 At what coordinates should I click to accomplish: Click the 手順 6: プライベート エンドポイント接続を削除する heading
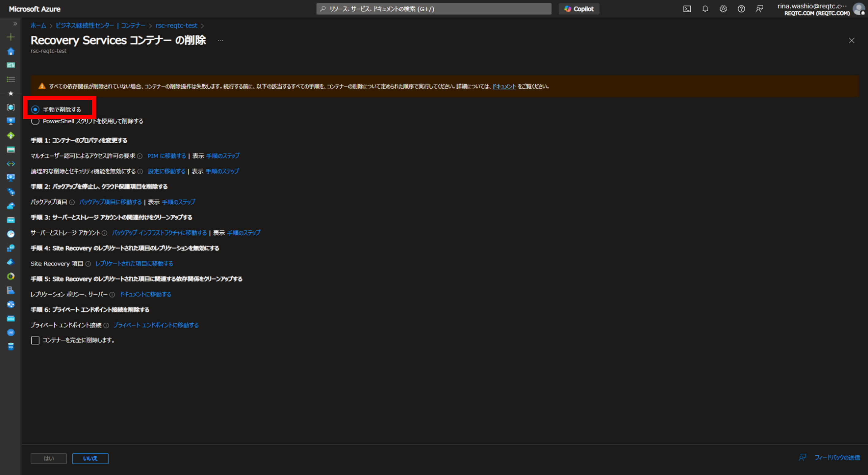[x=90, y=310]
